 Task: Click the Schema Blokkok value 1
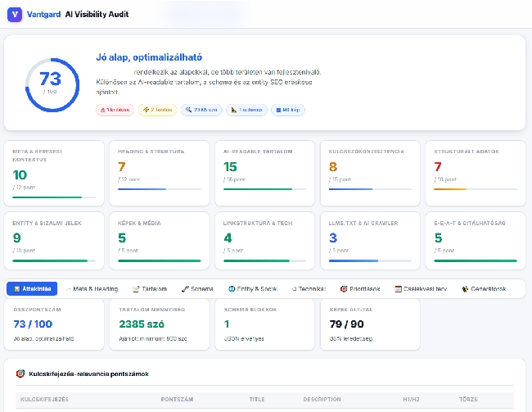tap(227, 324)
